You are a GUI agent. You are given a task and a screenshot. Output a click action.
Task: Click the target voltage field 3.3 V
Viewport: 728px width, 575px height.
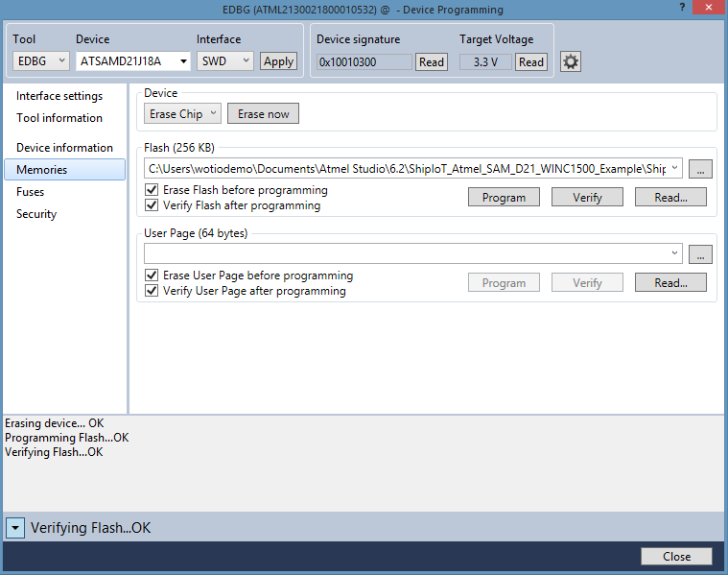point(485,61)
